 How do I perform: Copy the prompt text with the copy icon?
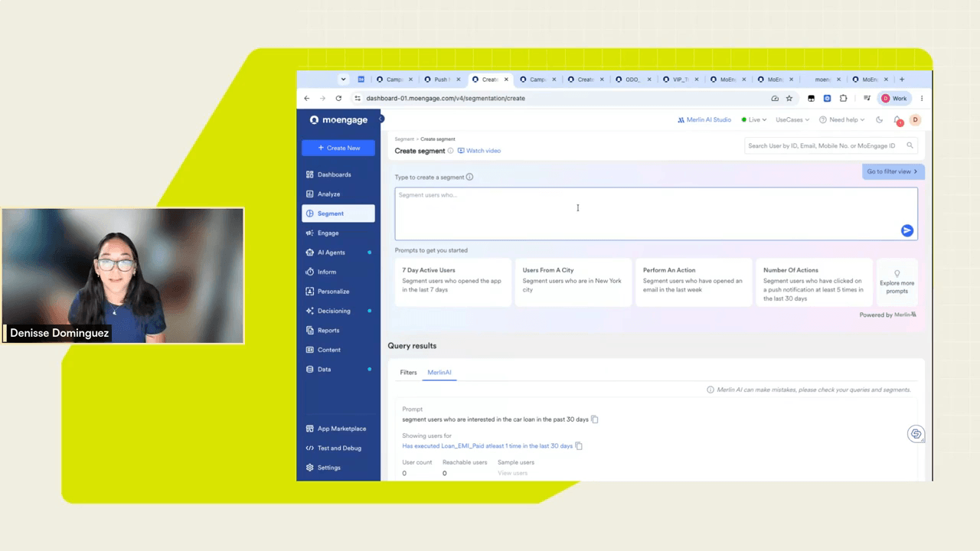click(x=595, y=419)
